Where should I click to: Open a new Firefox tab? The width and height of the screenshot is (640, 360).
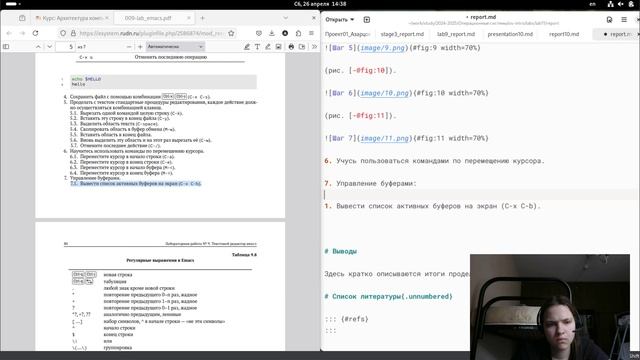[202, 18]
